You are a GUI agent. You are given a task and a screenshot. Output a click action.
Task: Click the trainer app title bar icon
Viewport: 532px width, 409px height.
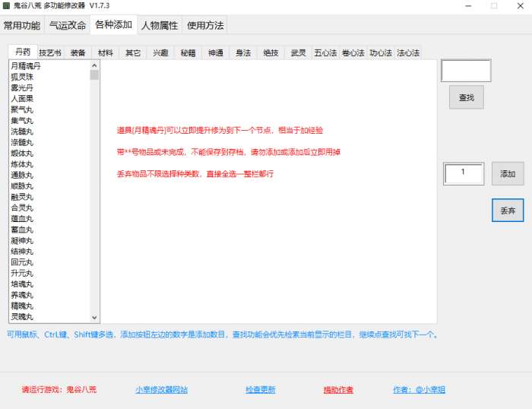coord(6,6)
